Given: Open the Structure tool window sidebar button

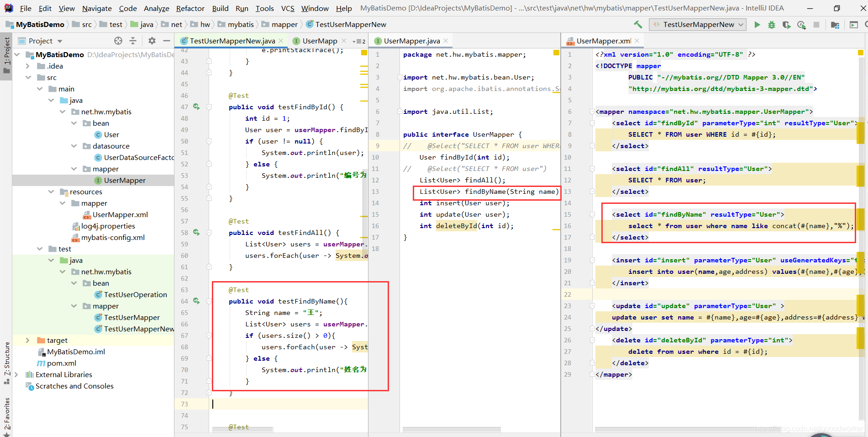Looking at the screenshot, I should [6, 362].
